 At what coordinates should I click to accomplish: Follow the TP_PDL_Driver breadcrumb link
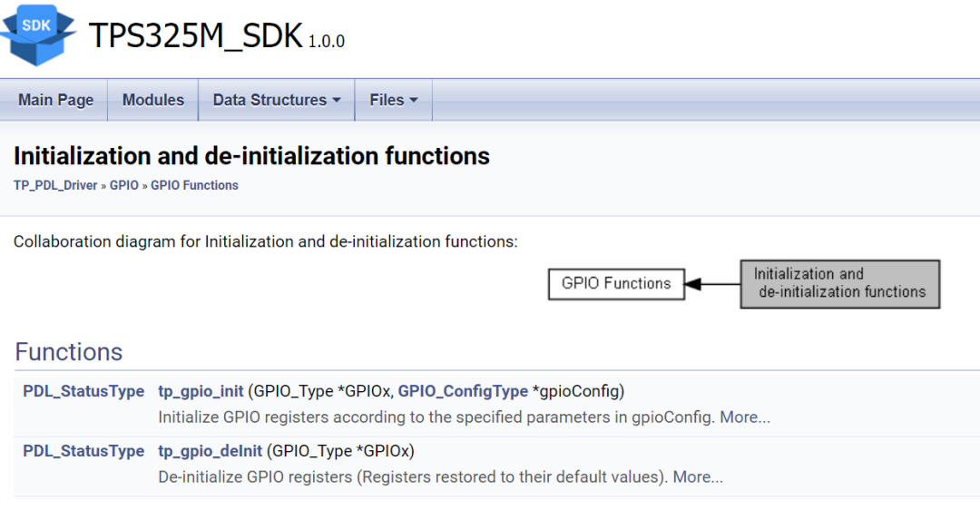point(55,185)
